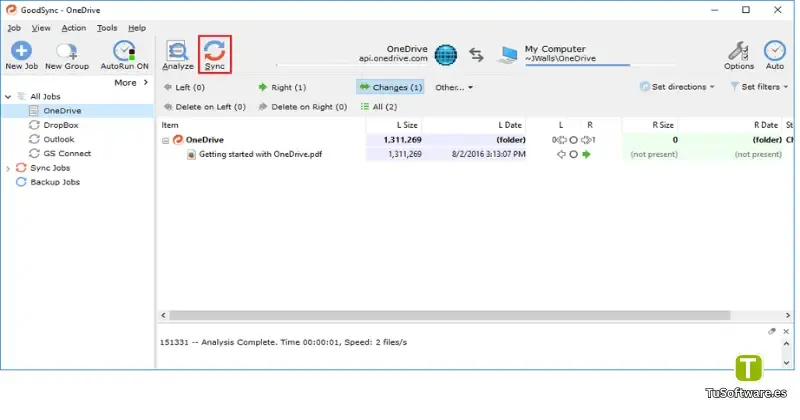The width and height of the screenshot is (800, 420).
Task: Show the Left (0) filter
Action: click(184, 87)
